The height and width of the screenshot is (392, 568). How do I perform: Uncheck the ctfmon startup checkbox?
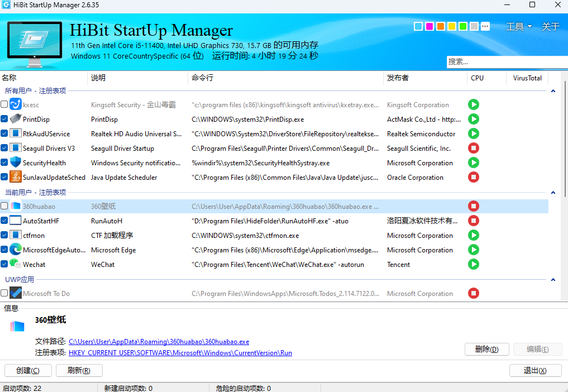coord(4,235)
